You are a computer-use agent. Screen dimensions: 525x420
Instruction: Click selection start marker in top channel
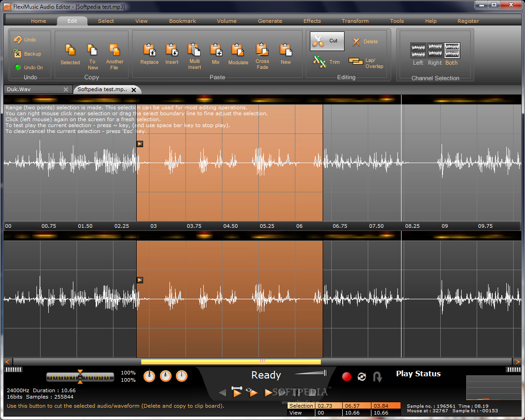point(140,144)
